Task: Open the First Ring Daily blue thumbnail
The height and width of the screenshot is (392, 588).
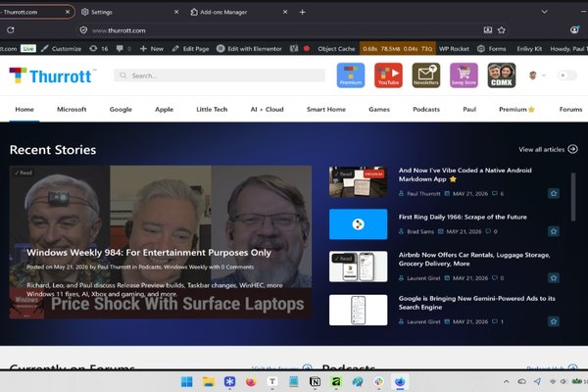Action: tap(358, 224)
